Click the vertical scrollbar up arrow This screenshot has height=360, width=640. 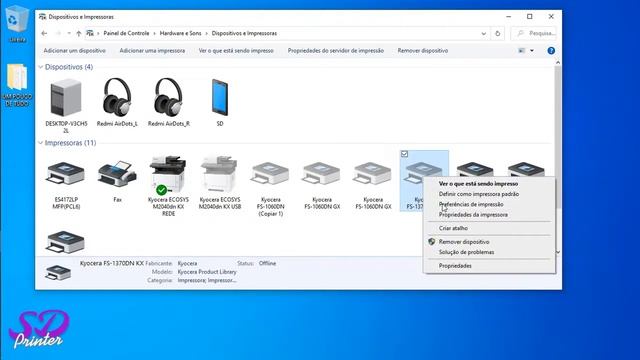click(x=558, y=62)
